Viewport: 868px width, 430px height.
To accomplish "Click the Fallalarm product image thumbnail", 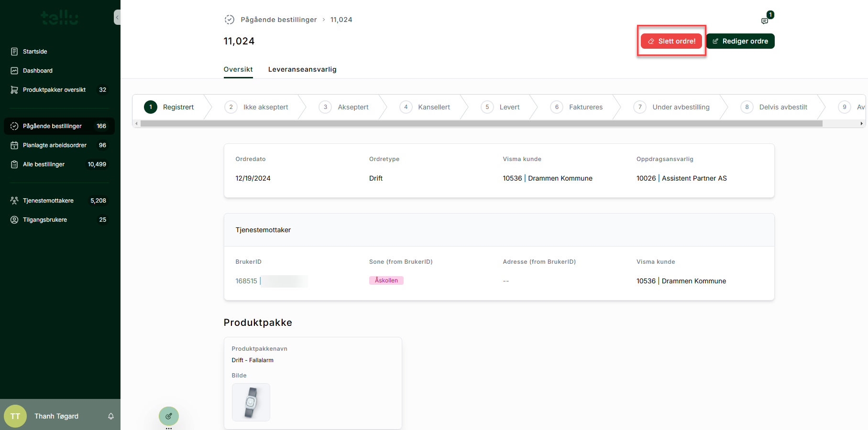I will (251, 402).
